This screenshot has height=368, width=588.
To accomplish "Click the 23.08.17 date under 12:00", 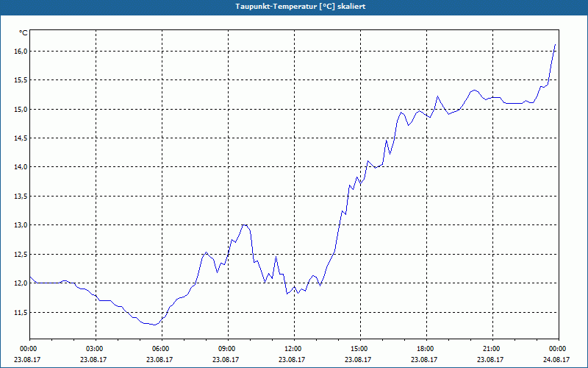I will [292, 359].
